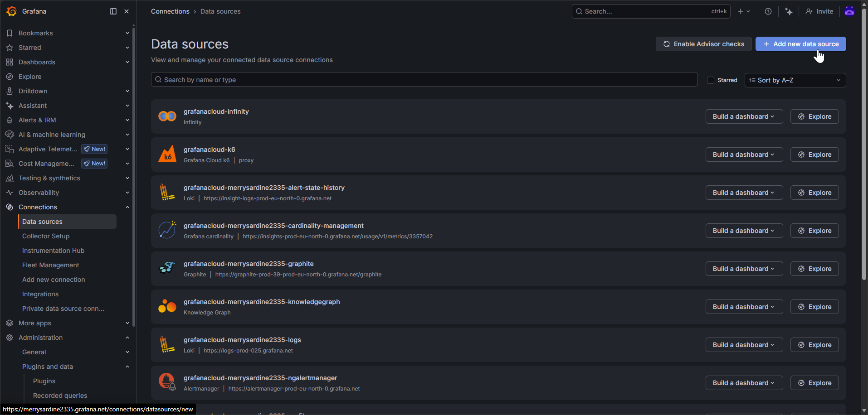
Task: Click the Alertmanager data source logo
Action: pyautogui.click(x=167, y=382)
